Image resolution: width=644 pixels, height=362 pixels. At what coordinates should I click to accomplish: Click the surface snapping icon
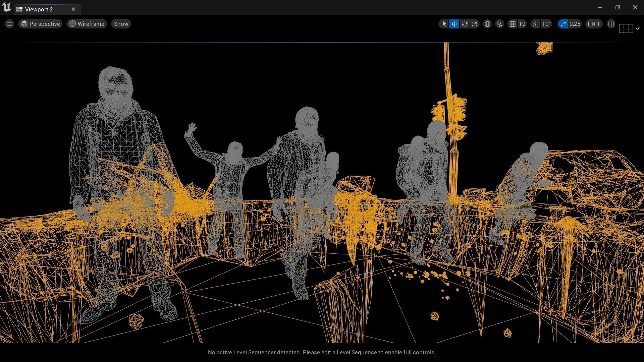(499, 24)
